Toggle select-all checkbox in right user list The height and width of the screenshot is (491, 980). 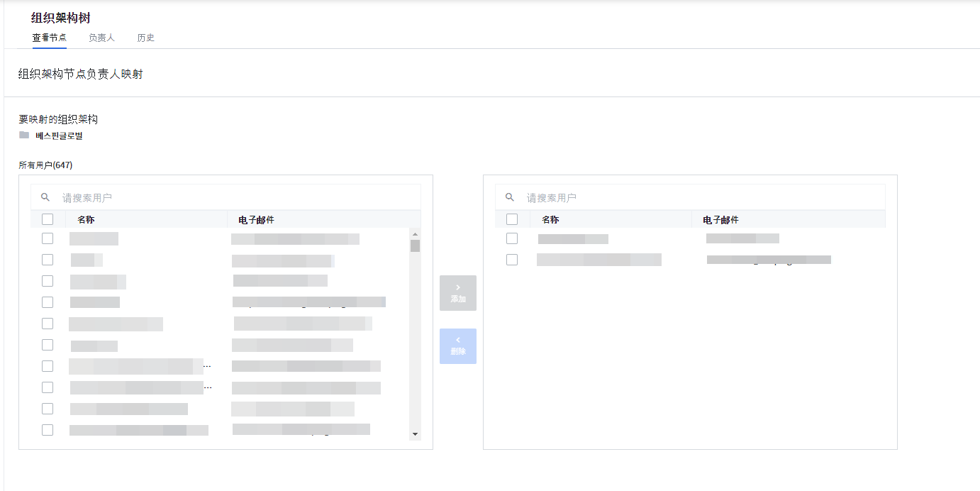(x=512, y=219)
